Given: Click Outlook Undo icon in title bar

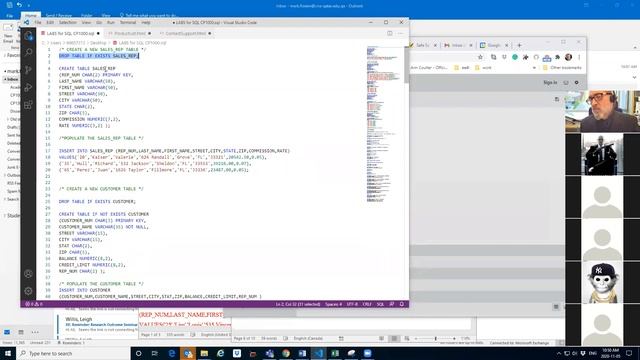Looking at the screenshot, I should click(19, 5).
